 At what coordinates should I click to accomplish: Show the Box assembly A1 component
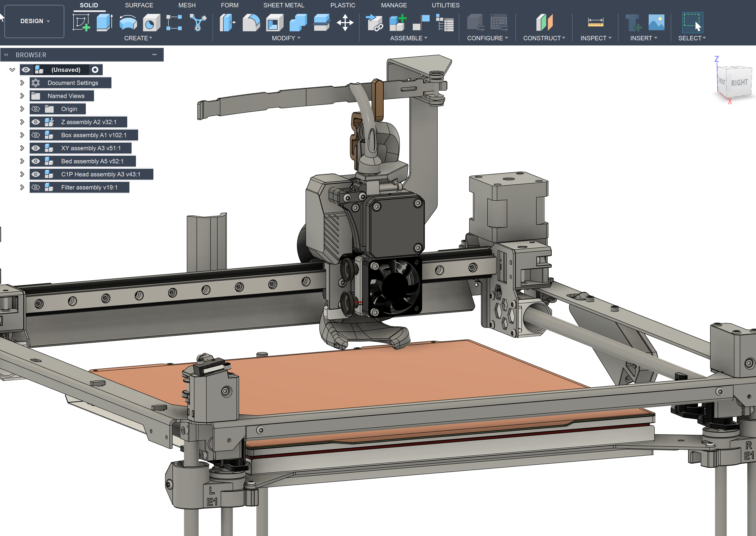pos(36,135)
